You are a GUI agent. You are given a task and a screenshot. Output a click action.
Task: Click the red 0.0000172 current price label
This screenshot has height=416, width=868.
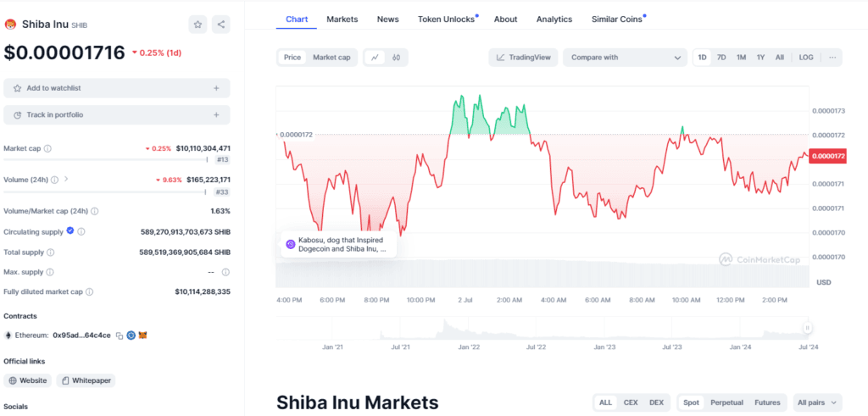coord(828,157)
